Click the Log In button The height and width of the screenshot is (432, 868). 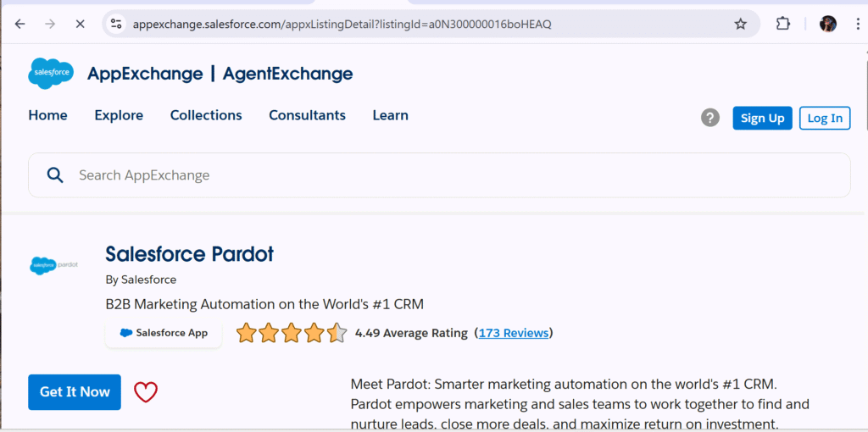tap(825, 118)
